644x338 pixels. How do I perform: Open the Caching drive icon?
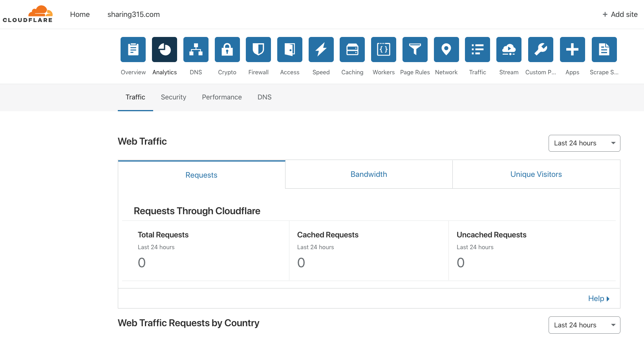tap(352, 50)
